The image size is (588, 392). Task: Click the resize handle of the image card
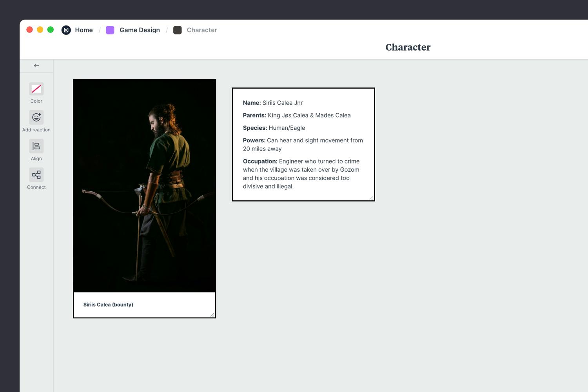pyautogui.click(x=213, y=315)
